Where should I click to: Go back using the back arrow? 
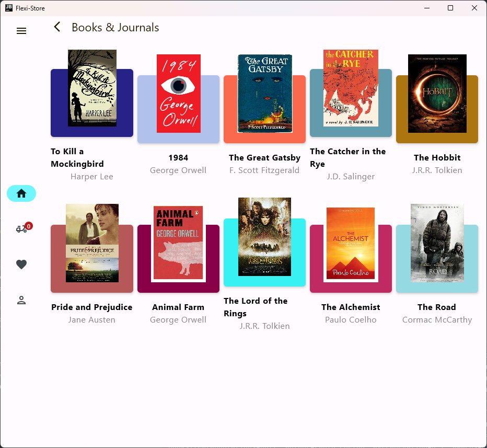[x=57, y=27]
